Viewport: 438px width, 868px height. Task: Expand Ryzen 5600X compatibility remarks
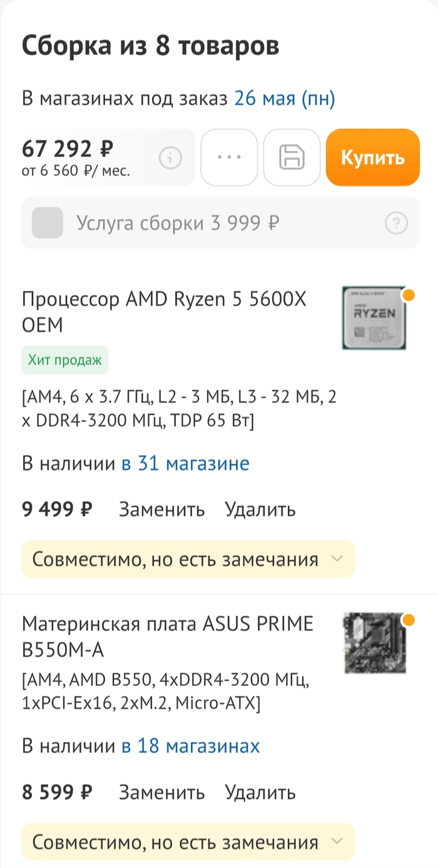pyautogui.click(x=188, y=559)
